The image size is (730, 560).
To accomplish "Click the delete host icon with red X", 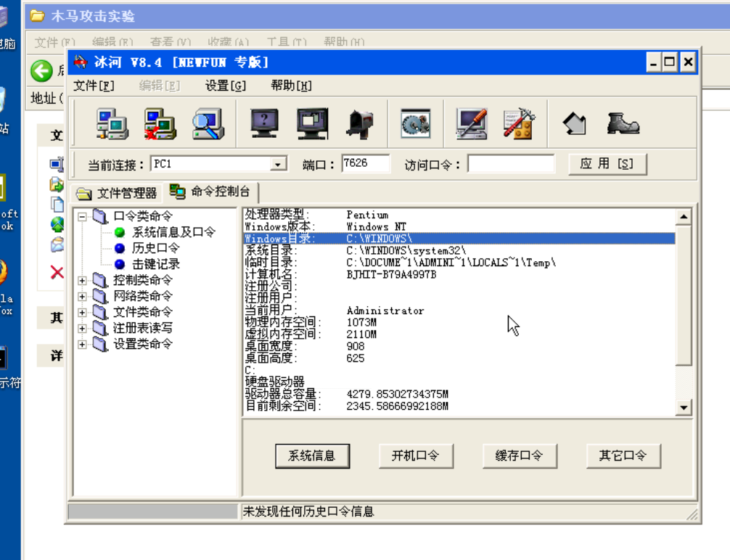I will click(160, 124).
